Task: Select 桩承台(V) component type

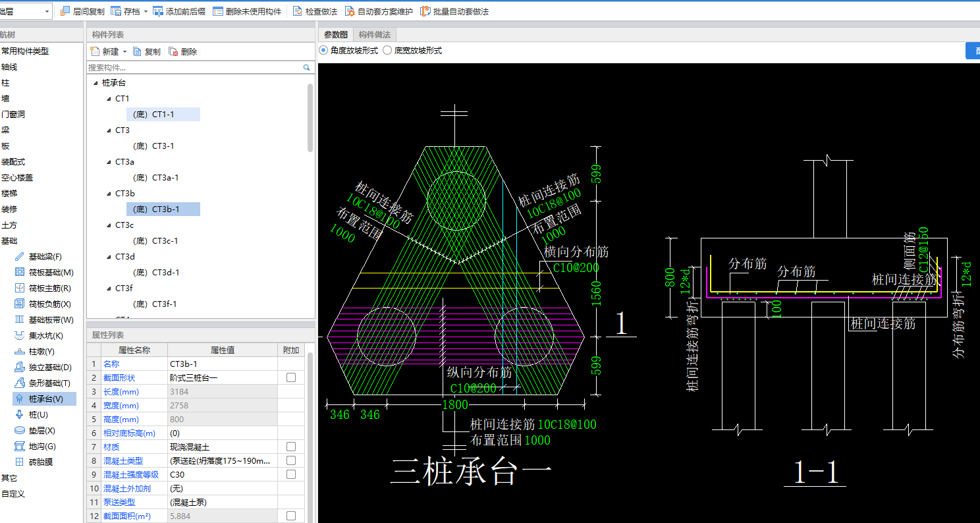Action: click(x=44, y=399)
